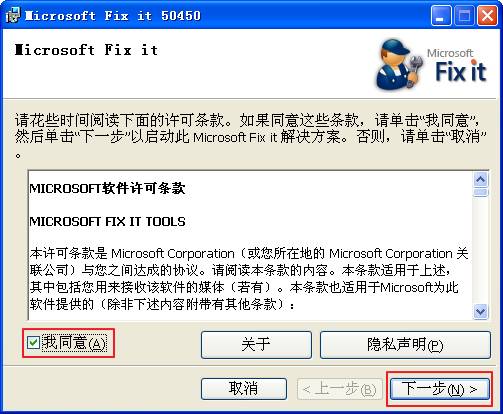Click the 我同意(A) checkbox label text

point(74,343)
